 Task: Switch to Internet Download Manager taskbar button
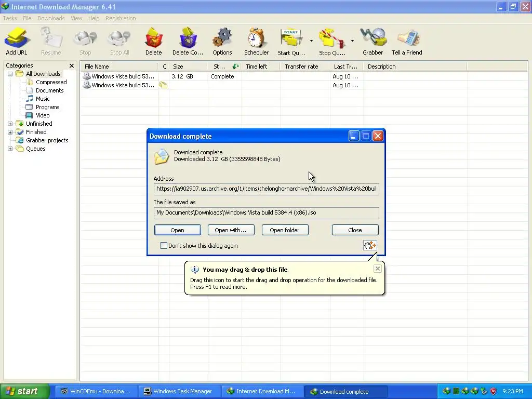point(262,391)
